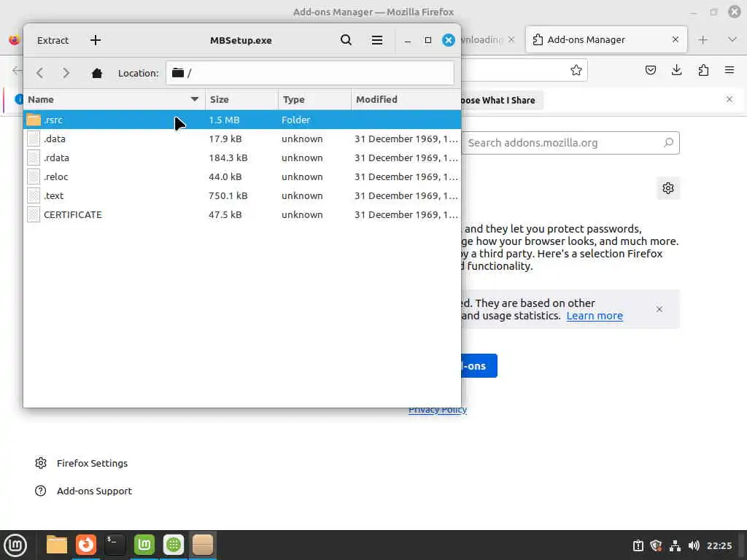Sort files by the Name column
The width and height of the screenshot is (747, 560).
click(x=114, y=99)
